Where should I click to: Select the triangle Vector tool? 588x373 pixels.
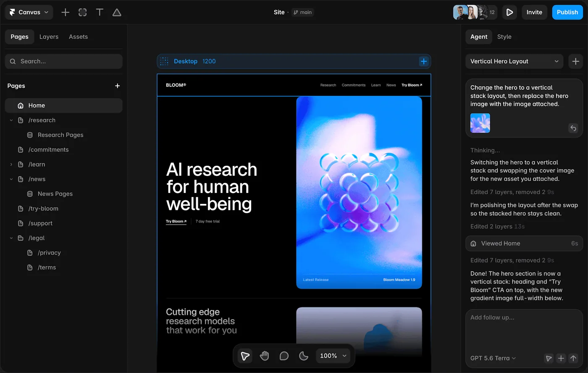pyautogui.click(x=117, y=12)
